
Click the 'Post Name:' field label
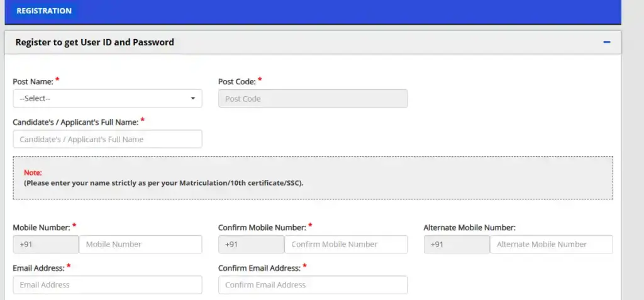(x=33, y=82)
